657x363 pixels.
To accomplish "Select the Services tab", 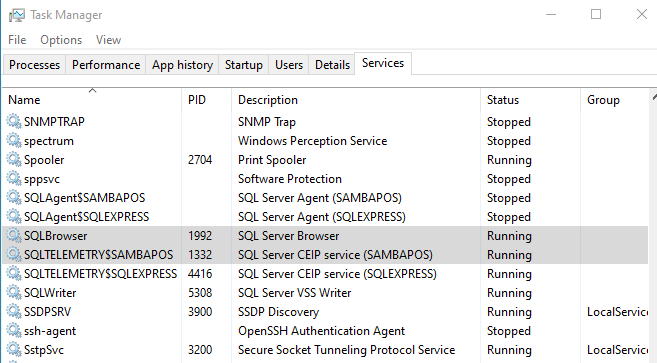I will coord(383,63).
